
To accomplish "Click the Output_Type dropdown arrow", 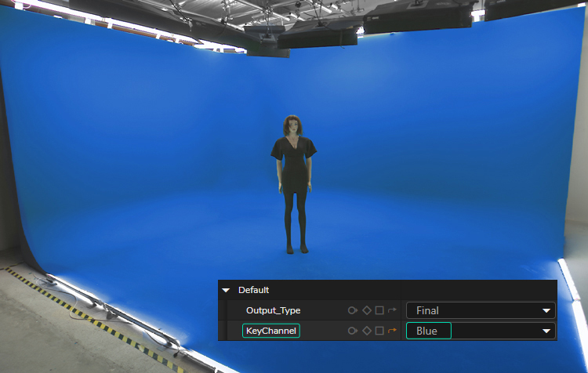I will [x=546, y=311].
